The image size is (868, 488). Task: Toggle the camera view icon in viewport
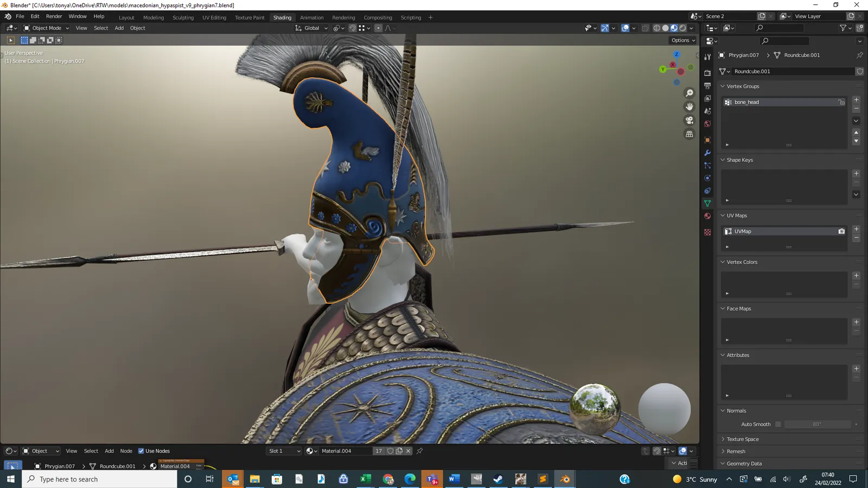pos(690,120)
